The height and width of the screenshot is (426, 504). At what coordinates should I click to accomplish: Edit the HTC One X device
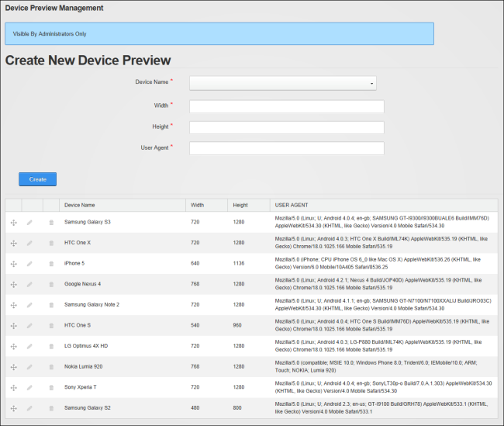pos(29,243)
